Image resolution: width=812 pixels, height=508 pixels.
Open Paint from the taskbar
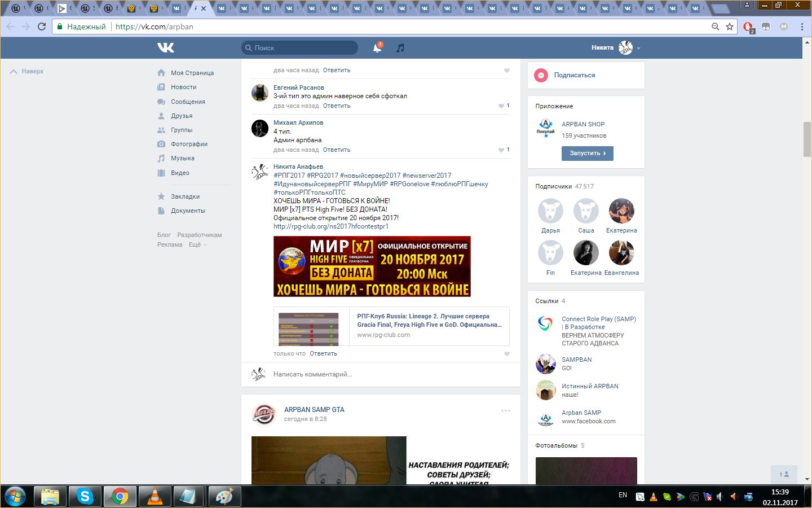pyautogui.click(x=224, y=497)
